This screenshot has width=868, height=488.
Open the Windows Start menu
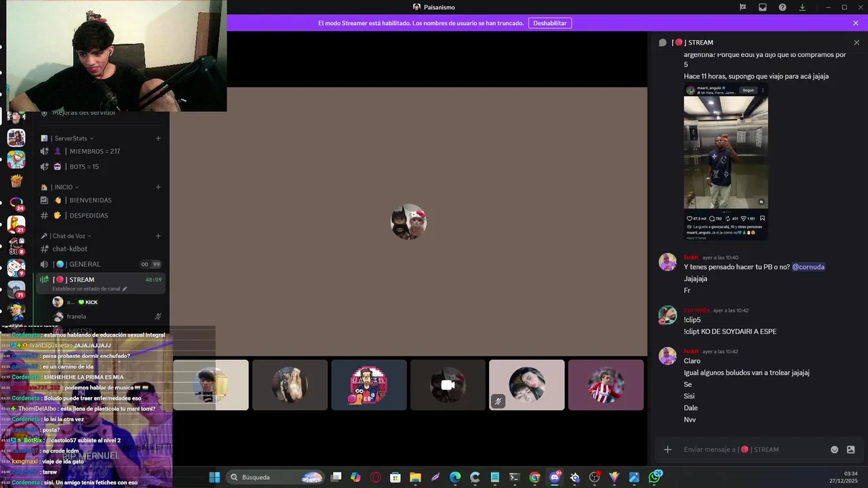(x=214, y=477)
